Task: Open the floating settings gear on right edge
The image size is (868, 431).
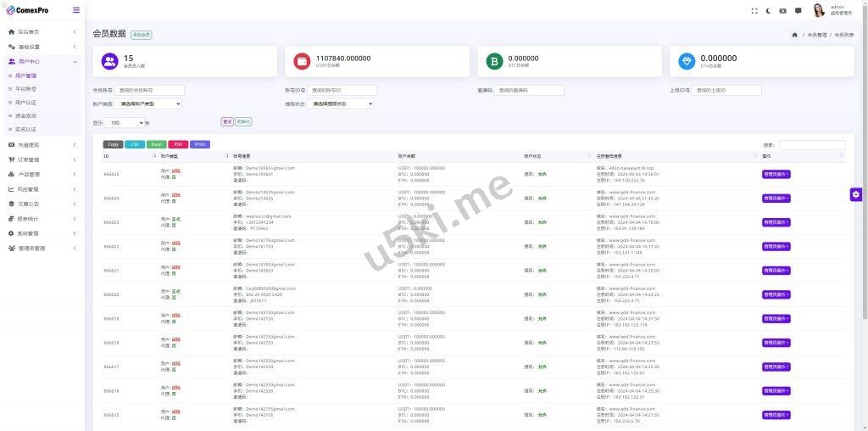Action: point(856,194)
